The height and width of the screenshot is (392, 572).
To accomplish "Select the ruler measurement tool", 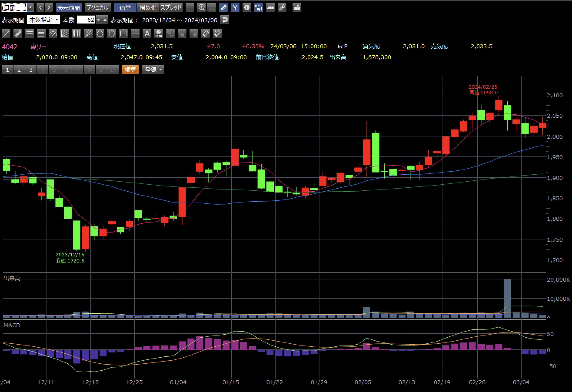I will (x=18, y=33).
